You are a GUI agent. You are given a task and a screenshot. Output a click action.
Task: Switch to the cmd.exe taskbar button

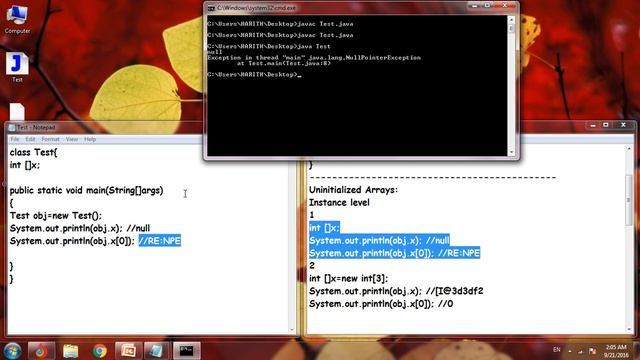tap(187, 351)
